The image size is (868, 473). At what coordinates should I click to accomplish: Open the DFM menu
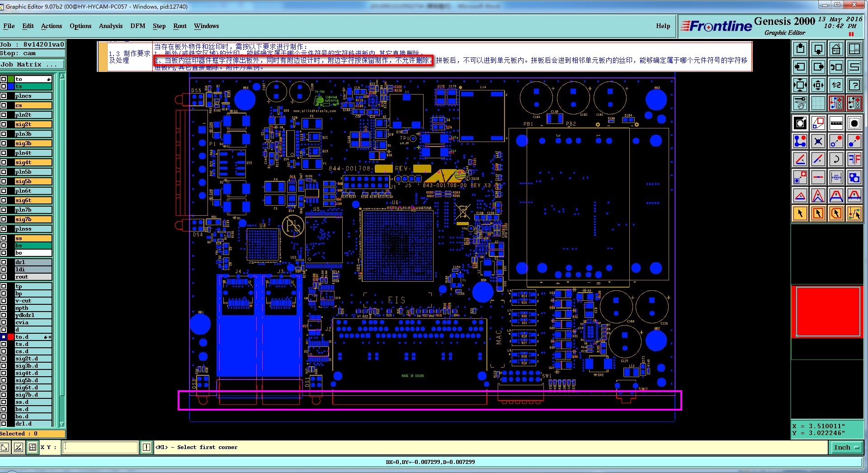coord(138,26)
